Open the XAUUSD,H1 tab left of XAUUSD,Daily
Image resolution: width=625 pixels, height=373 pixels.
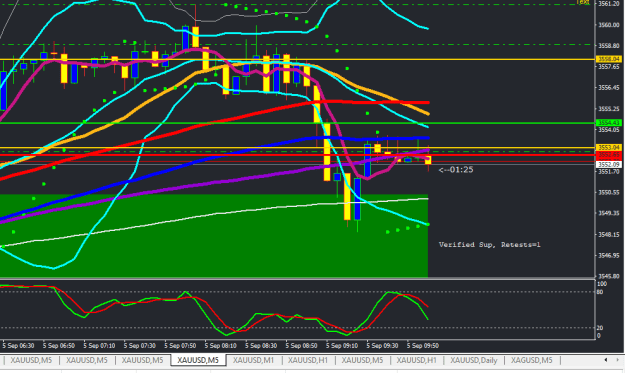pos(417,360)
